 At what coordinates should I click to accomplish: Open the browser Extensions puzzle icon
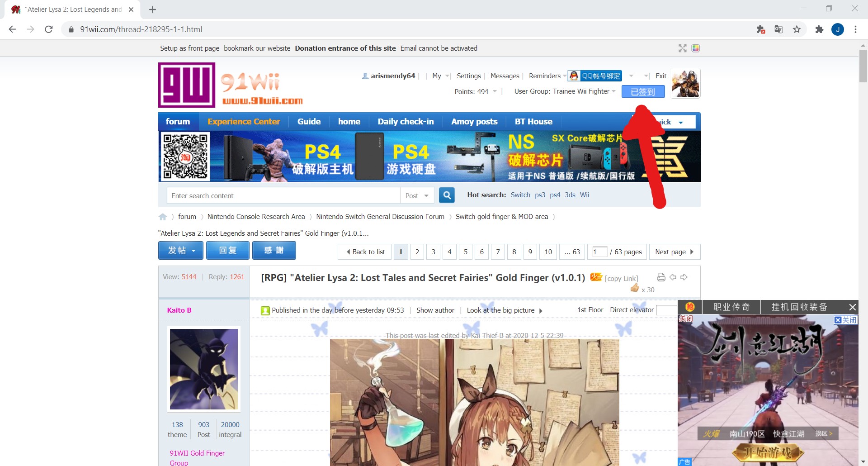pyautogui.click(x=819, y=29)
